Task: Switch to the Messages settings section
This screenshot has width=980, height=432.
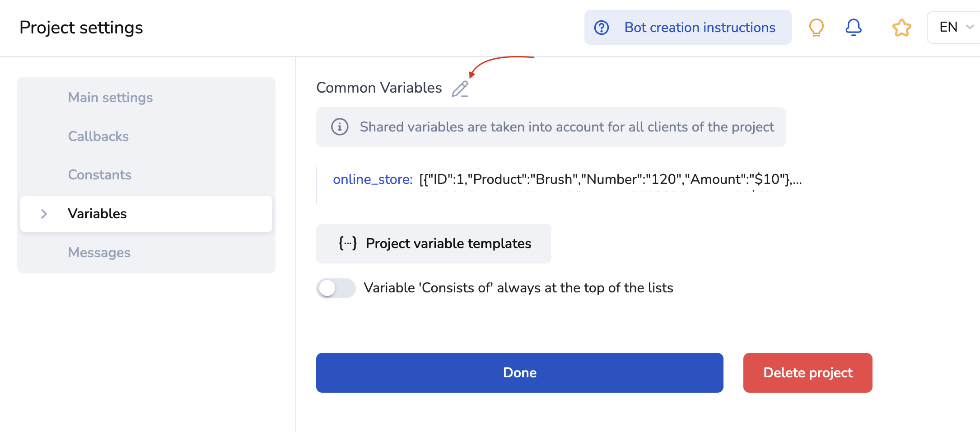Action: tap(99, 253)
